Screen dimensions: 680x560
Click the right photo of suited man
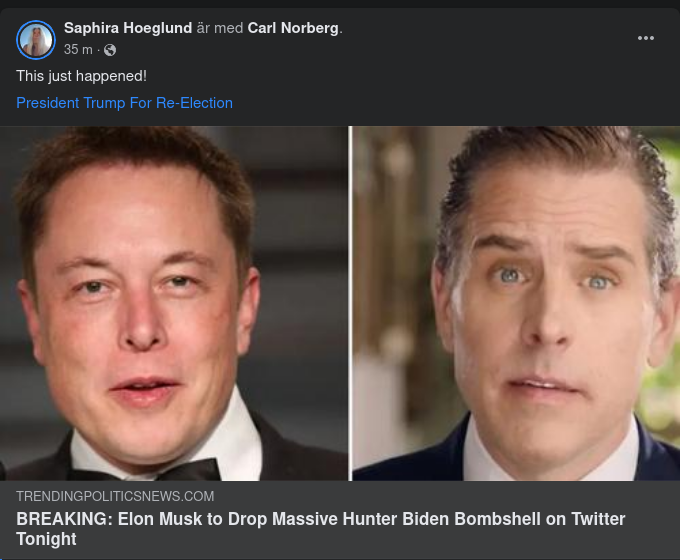516,300
